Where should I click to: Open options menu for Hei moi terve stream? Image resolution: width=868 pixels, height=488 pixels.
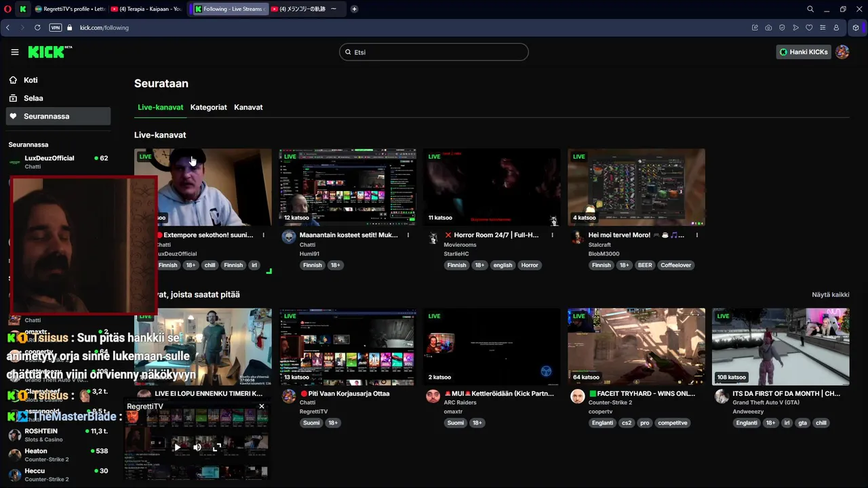(697, 235)
